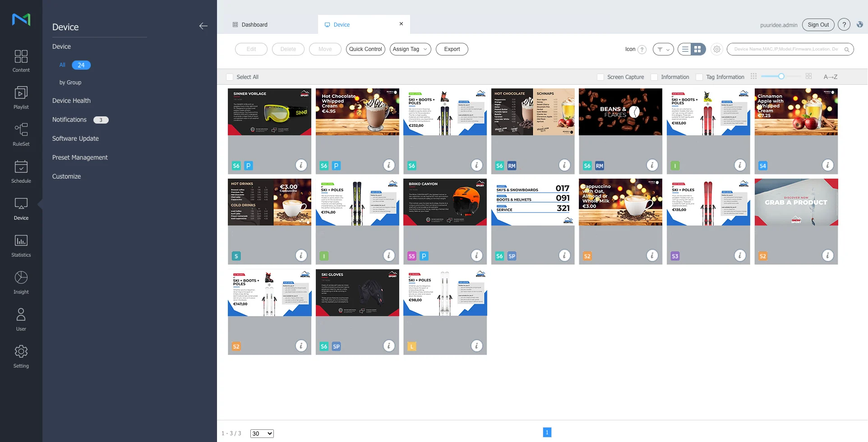
Task: Open the Playlist section in sidebar
Action: 21,98
